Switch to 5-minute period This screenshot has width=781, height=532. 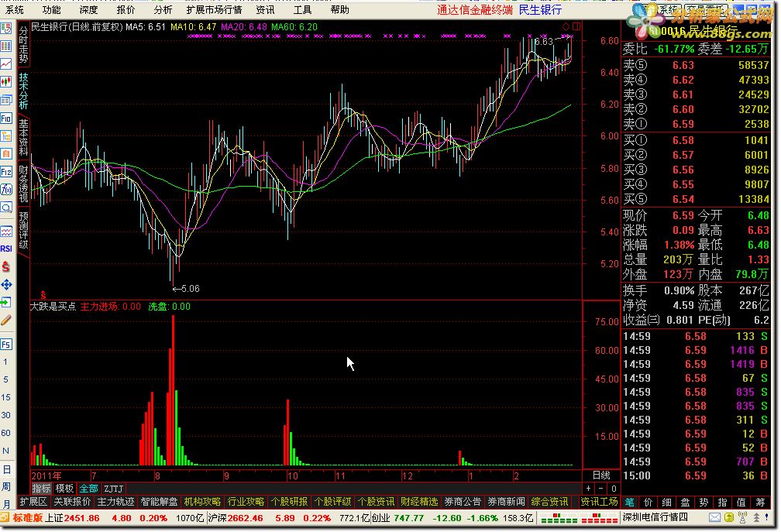5,379
